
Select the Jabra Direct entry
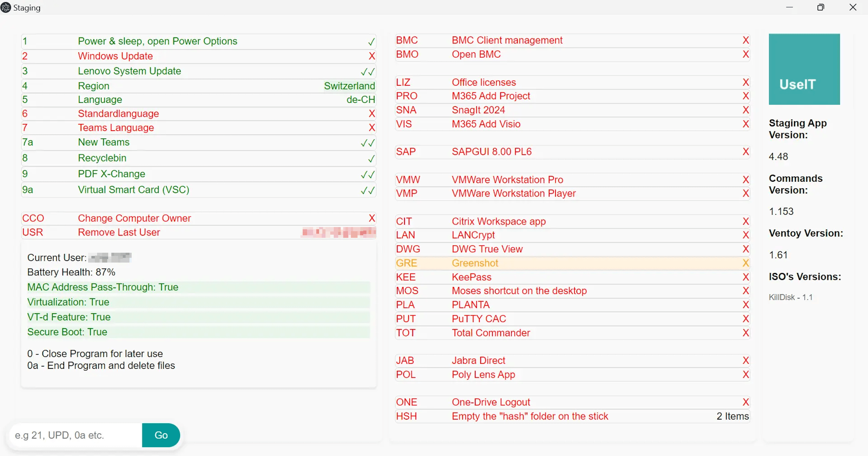572,361
